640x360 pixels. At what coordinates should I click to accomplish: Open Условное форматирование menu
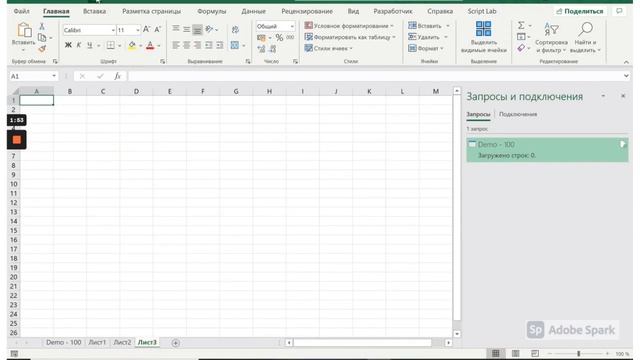349,26
